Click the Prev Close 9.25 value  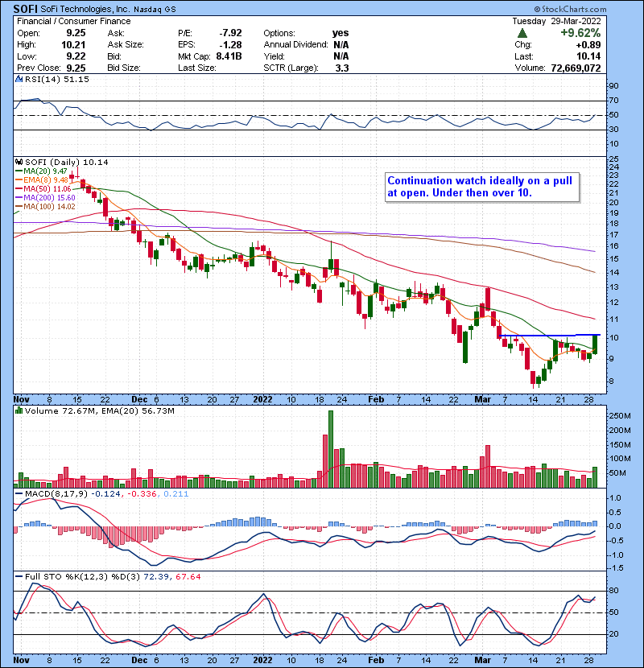coord(76,68)
